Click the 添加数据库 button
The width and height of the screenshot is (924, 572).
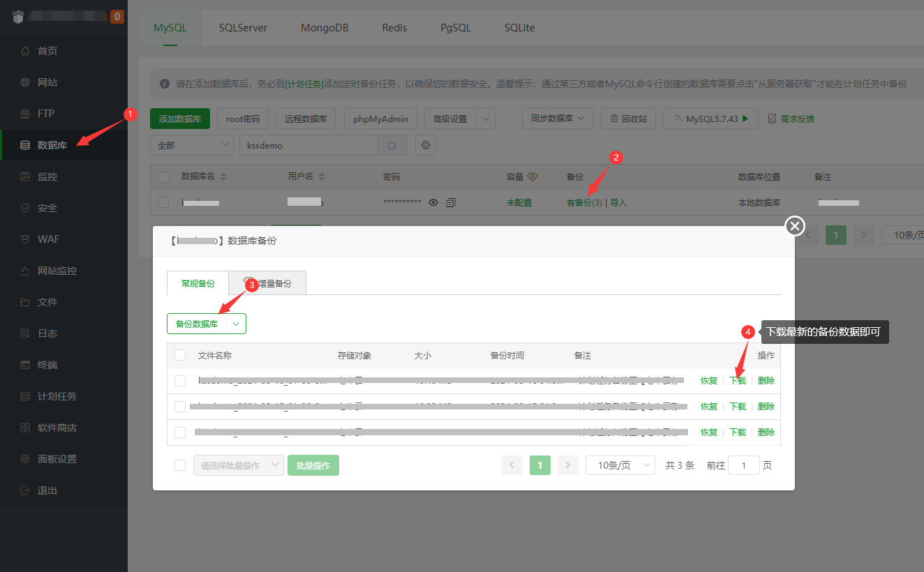click(180, 119)
